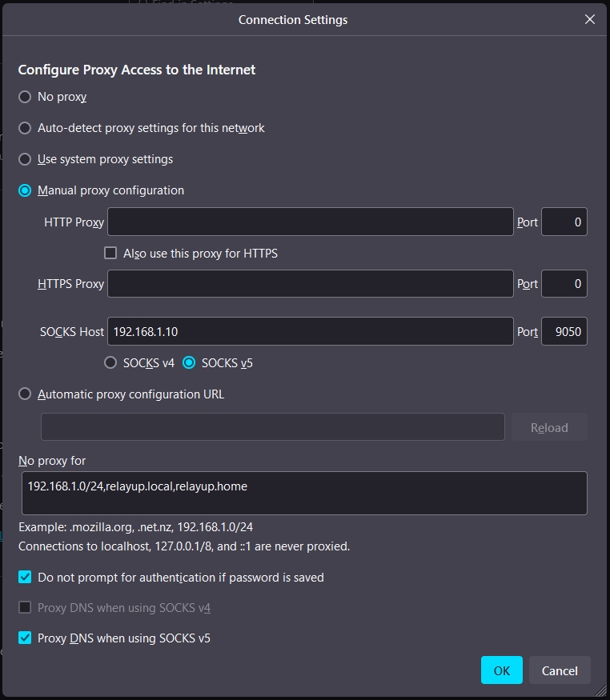Viewport: 610px width, 700px height.
Task: Select Manual proxy configuration radio button
Action: coord(25,190)
